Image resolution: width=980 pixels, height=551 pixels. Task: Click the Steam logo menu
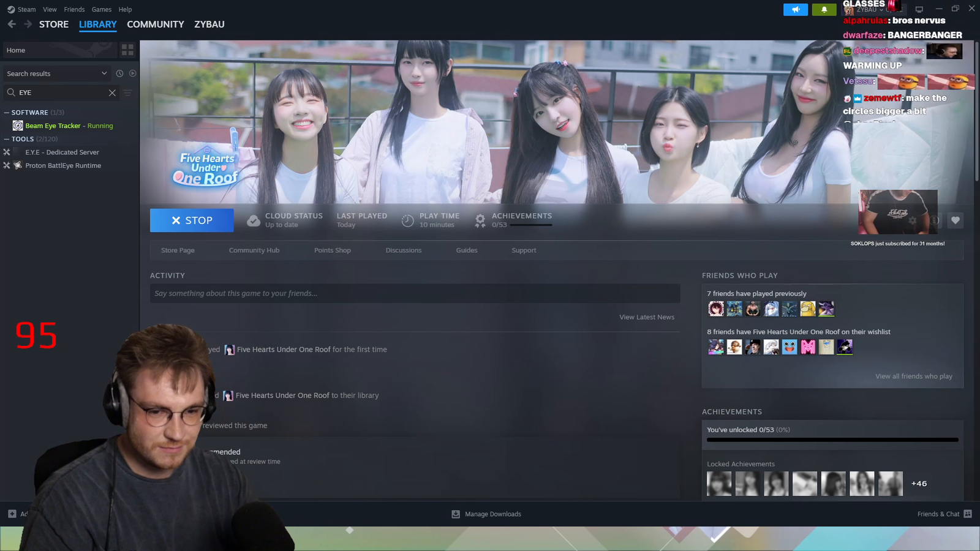point(22,10)
